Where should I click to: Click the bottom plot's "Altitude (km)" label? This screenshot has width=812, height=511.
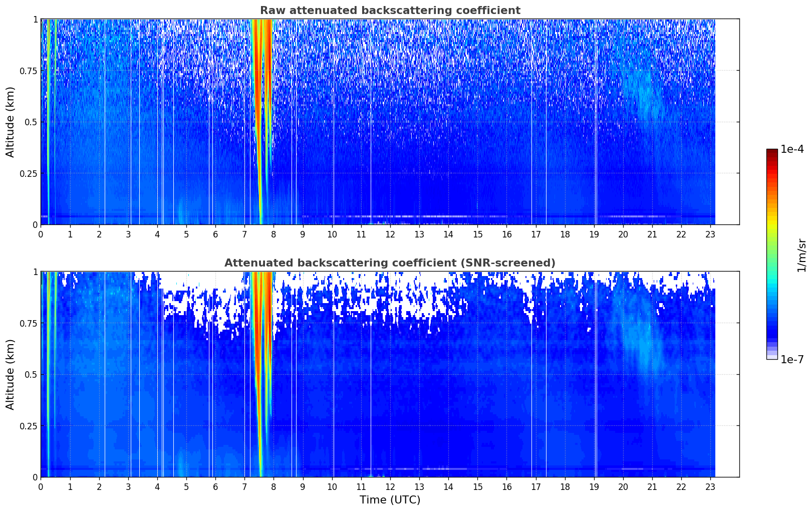11,374
